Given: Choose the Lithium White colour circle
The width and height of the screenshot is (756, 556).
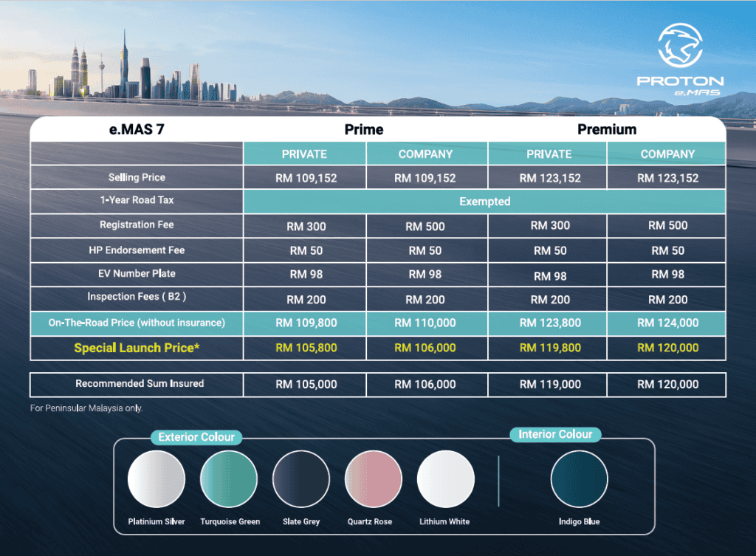Looking at the screenshot, I should pos(445,480).
